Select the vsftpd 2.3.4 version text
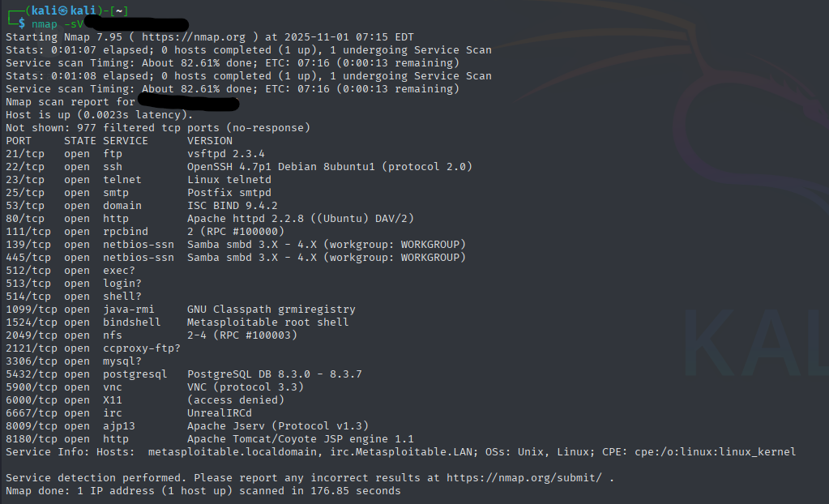829x504 pixels. (226, 153)
